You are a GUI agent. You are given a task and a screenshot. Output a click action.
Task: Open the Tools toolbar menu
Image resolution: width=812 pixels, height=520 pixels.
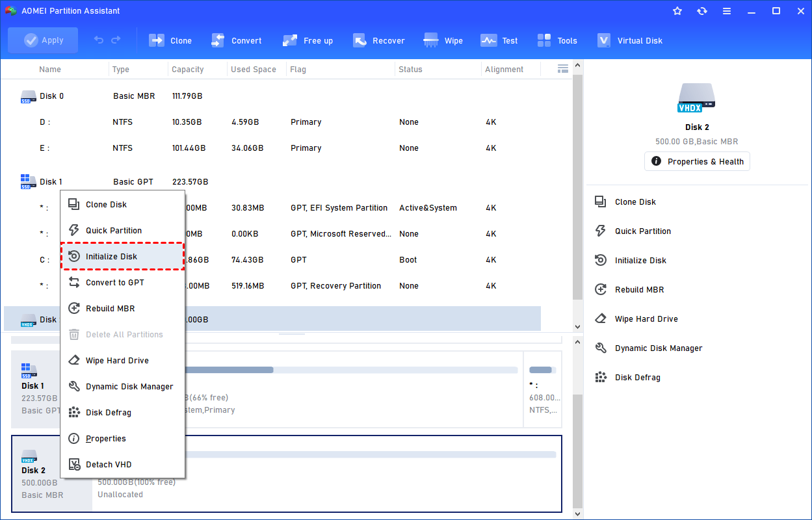557,40
